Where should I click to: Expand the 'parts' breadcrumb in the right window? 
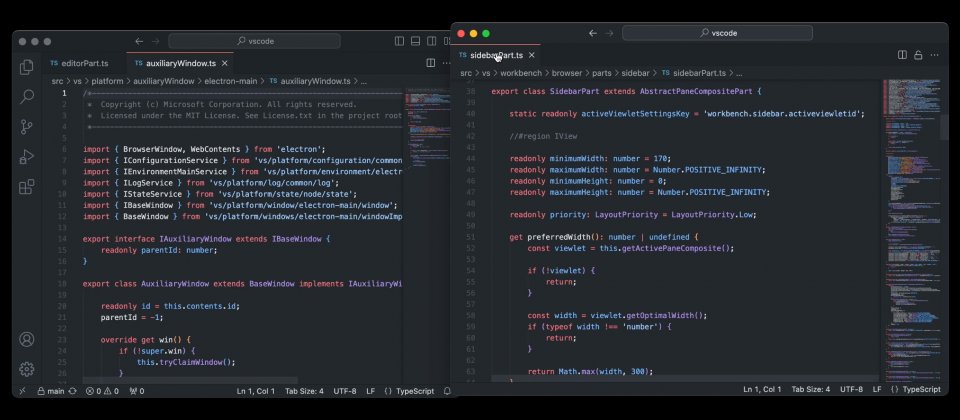[602, 73]
